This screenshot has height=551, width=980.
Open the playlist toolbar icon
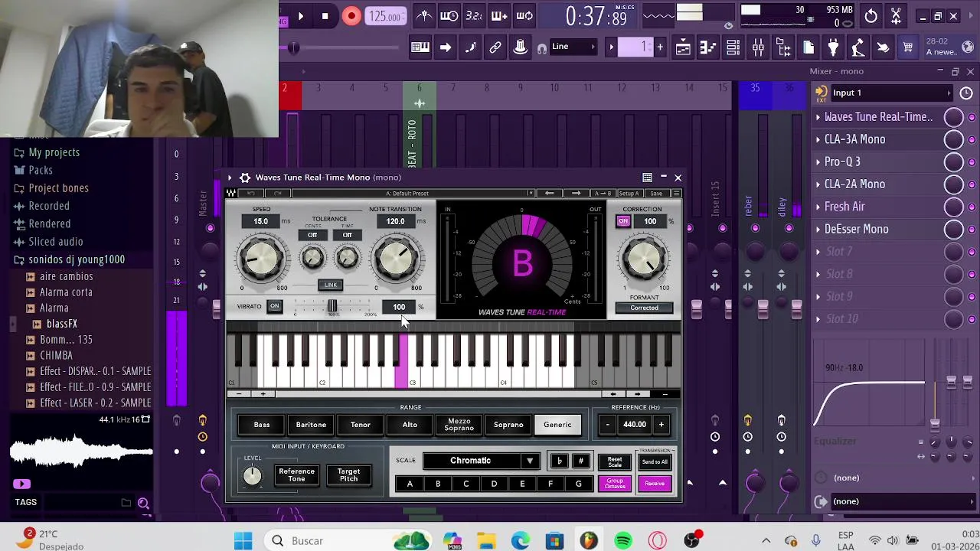pos(683,48)
